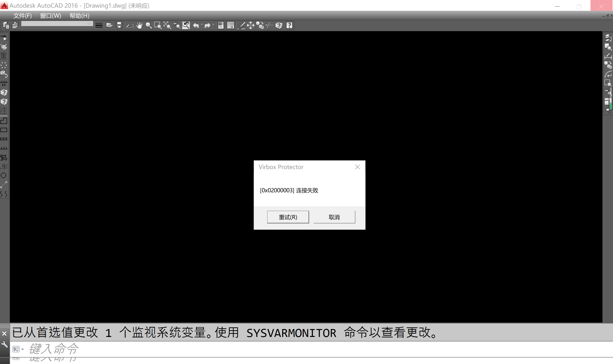Open the recent commands dropdown in command line
613x364 pixels.
[x=22, y=349]
